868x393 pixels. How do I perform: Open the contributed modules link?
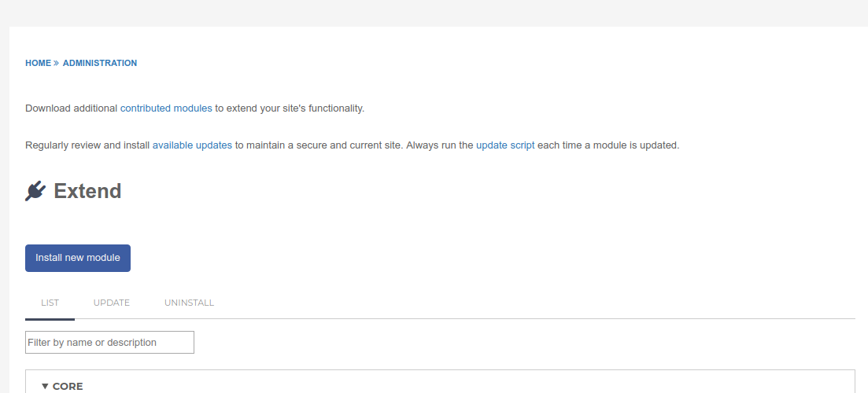click(x=166, y=108)
